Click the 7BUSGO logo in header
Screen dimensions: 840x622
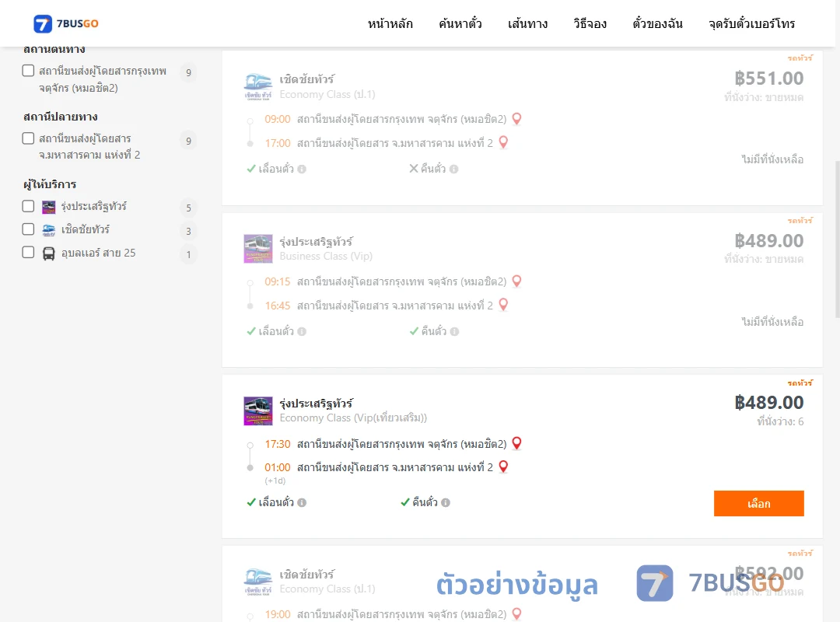pyautogui.click(x=66, y=23)
